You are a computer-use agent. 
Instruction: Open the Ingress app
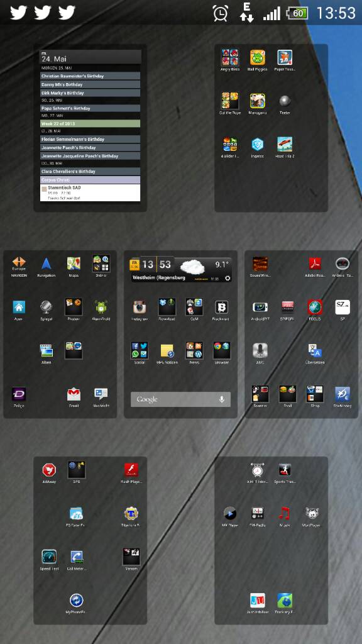click(x=258, y=144)
